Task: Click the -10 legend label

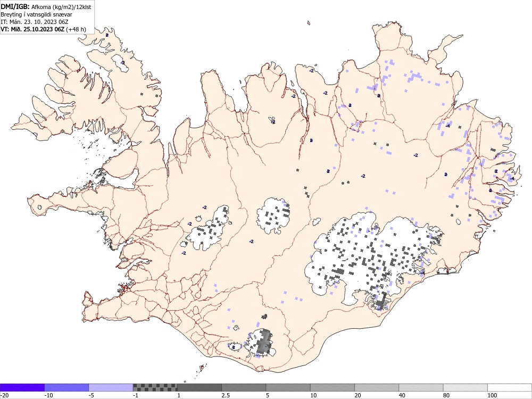Action: point(49,395)
